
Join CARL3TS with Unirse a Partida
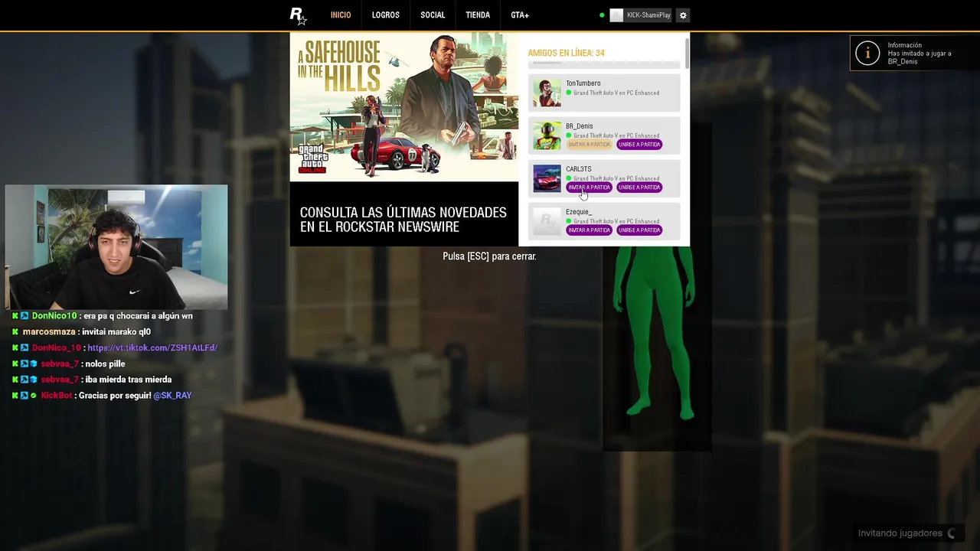(639, 187)
